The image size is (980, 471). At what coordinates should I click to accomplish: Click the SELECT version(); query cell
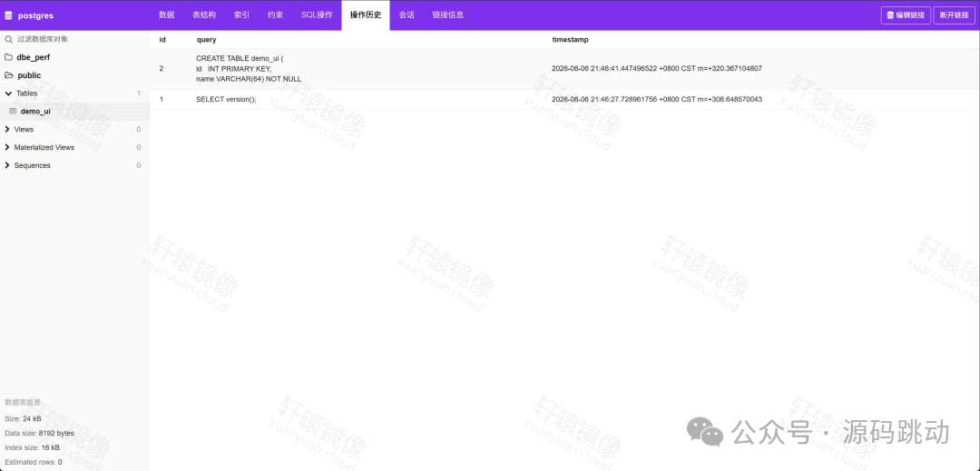[x=226, y=99]
